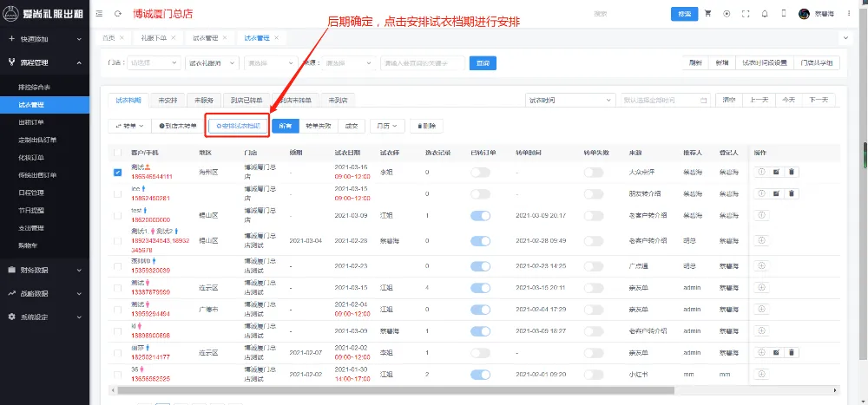Toggle 转单失败 switch in first row
Image resolution: width=868 pixels, height=405 pixels.
click(x=593, y=172)
